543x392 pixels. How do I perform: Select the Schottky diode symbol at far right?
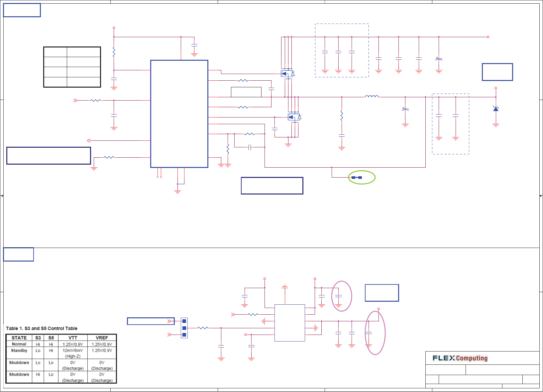495,109
